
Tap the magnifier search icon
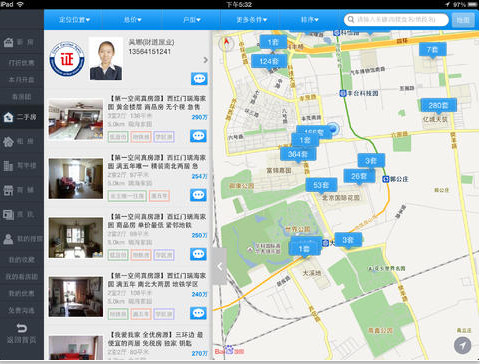(x=350, y=20)
